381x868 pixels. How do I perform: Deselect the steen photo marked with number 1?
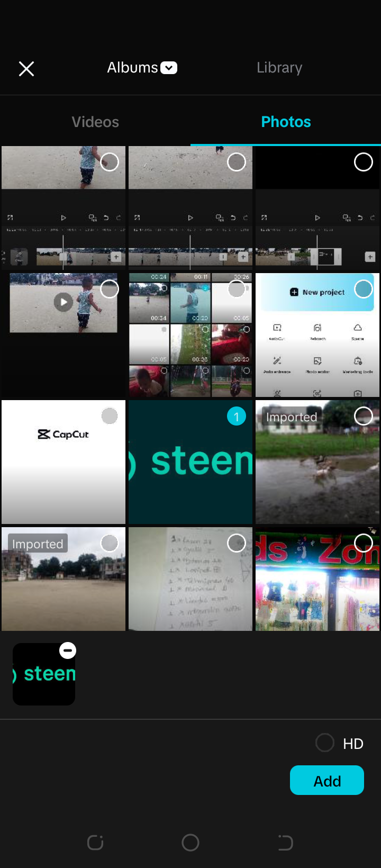click(x=237, y=417)
